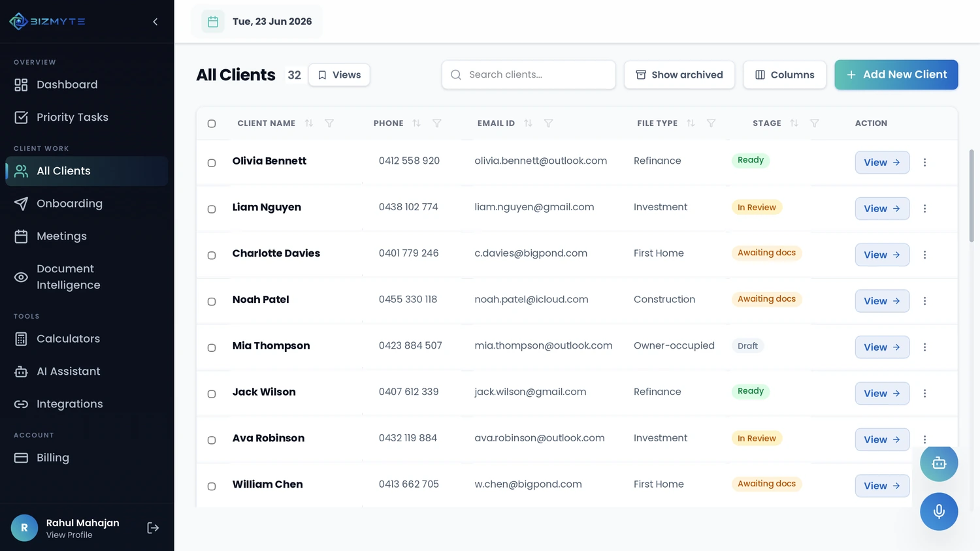Sort by Phone column
Image resolution: width=980 pixels, height=551 pixels.
[x=416, y=123]
